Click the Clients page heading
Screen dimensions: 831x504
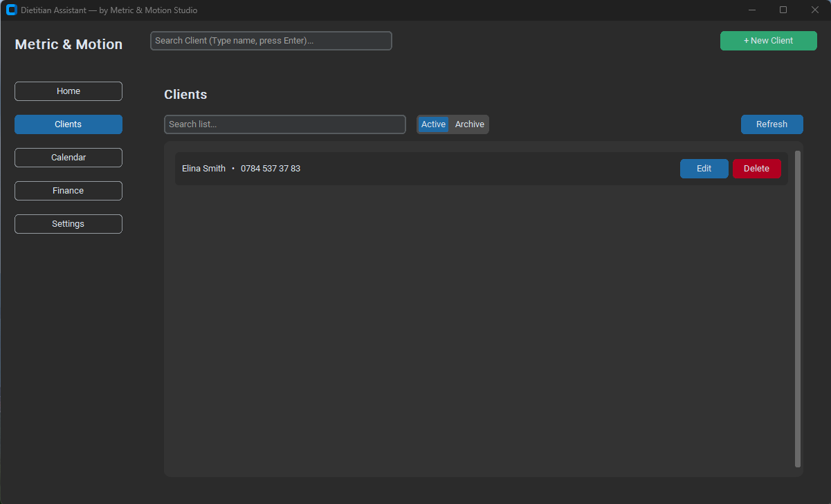pyautogui.click(x=185, y=95)
